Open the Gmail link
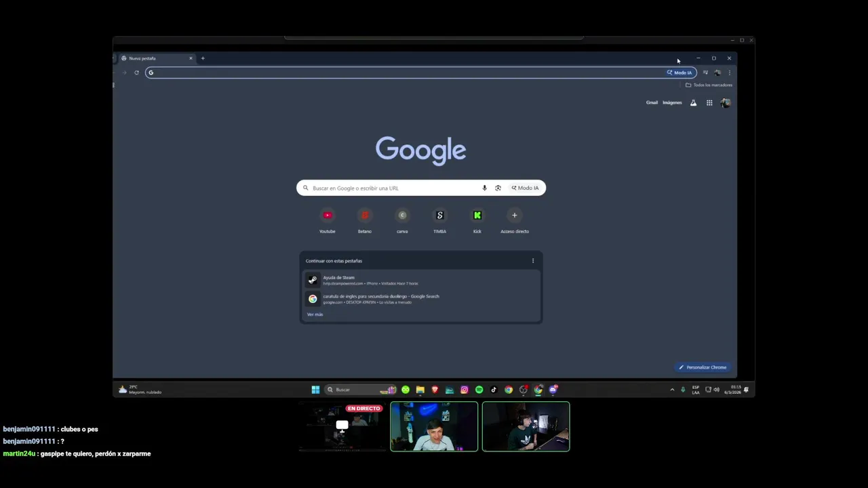Viewport: 868px width, 488px height. pos(652,103)
